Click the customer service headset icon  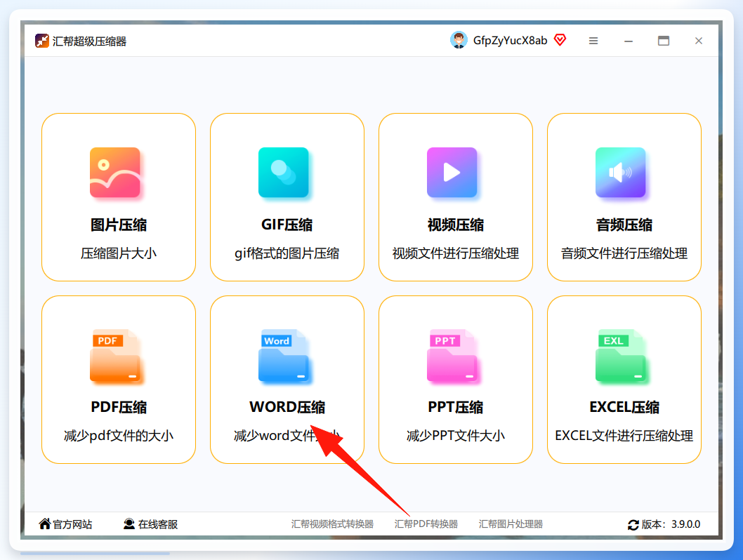(x=129, y=524)
